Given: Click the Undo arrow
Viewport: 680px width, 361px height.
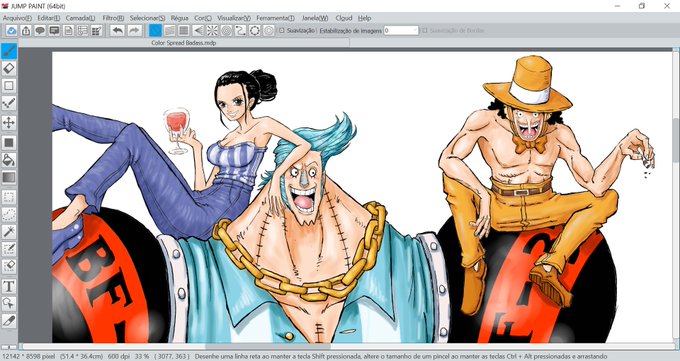Looking at the screenshot, I should tap(117, 30).
